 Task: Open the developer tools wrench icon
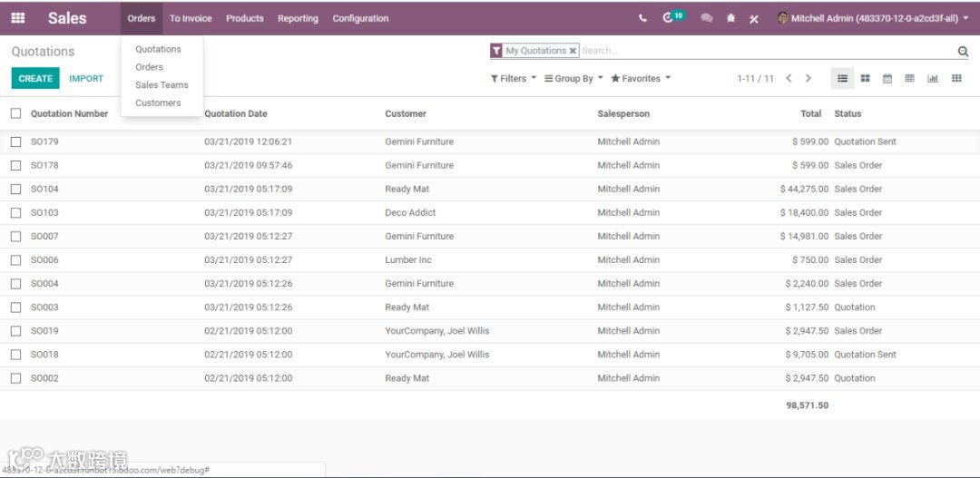coord(754,18)
